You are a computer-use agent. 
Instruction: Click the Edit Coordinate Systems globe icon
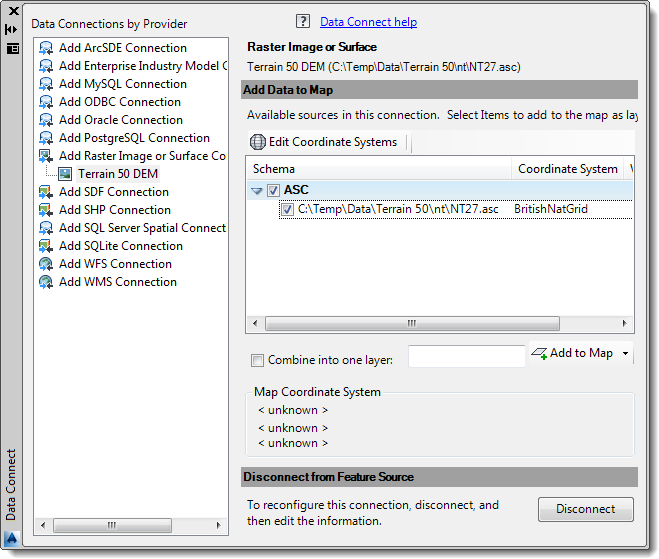258,142
